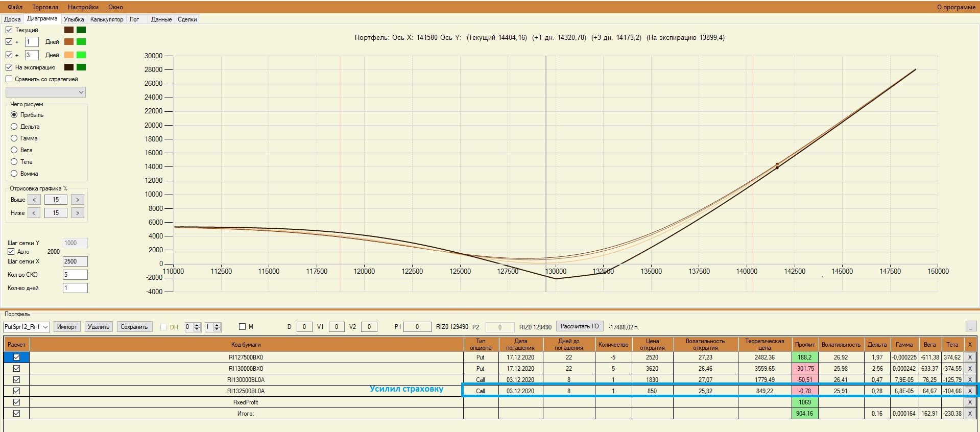This screenshot has height=432, width=980.
Task: Go to the Данные tab
Action: [x=161, y=19]
